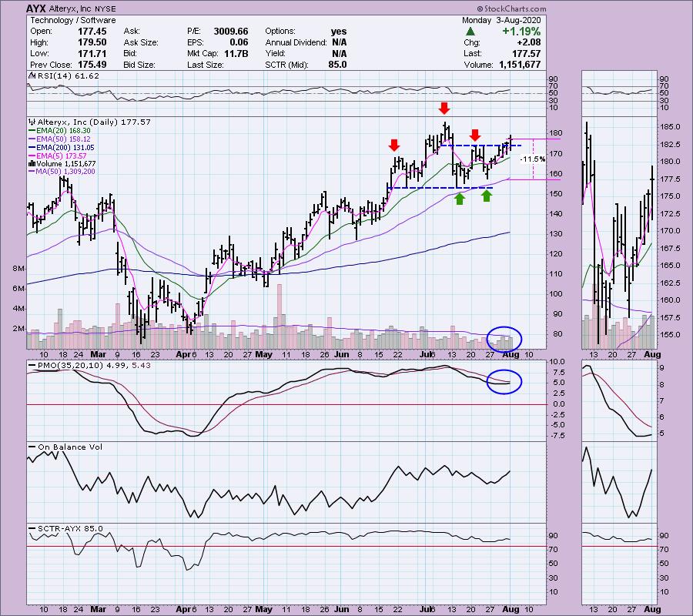Click the +1.19% percent change
The image size is (693, 616).
521,32
